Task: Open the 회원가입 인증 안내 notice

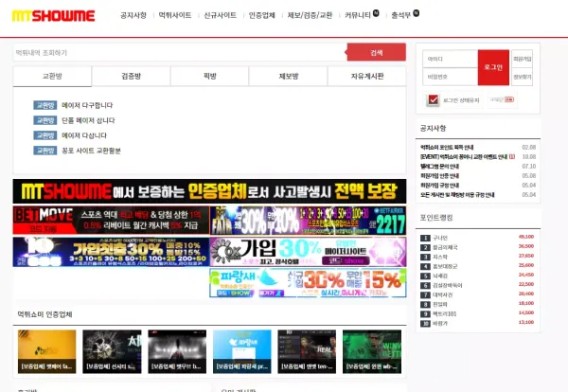Action: (439, 176)
